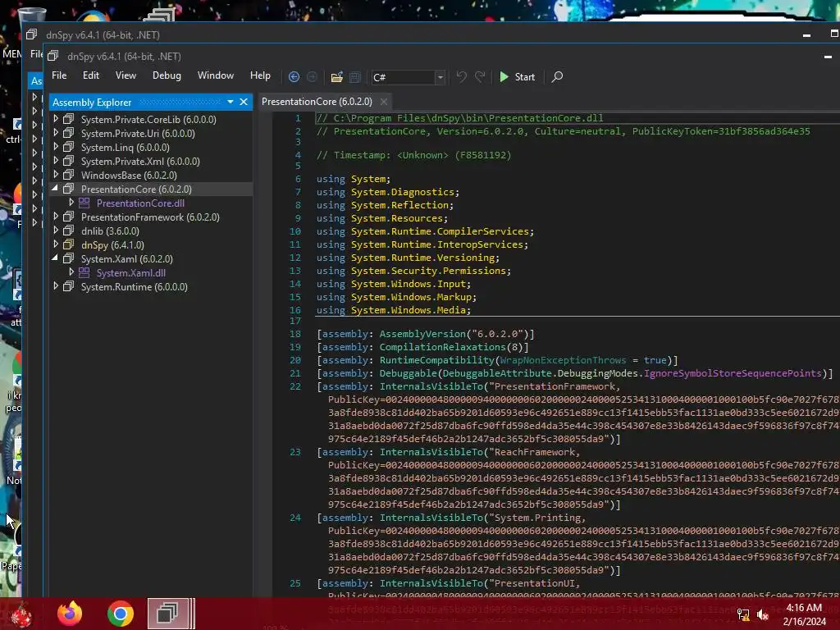The width and height of the screenshot is (840, 630).
Task: Click the dnSpy taskbar button
Action: click(171, 614)
